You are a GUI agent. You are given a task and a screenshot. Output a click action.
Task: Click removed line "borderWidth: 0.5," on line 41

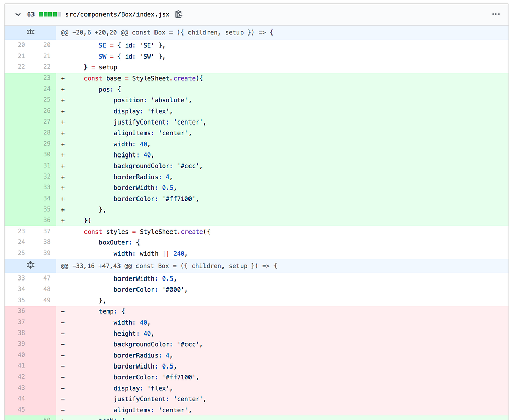pos(145,366)
